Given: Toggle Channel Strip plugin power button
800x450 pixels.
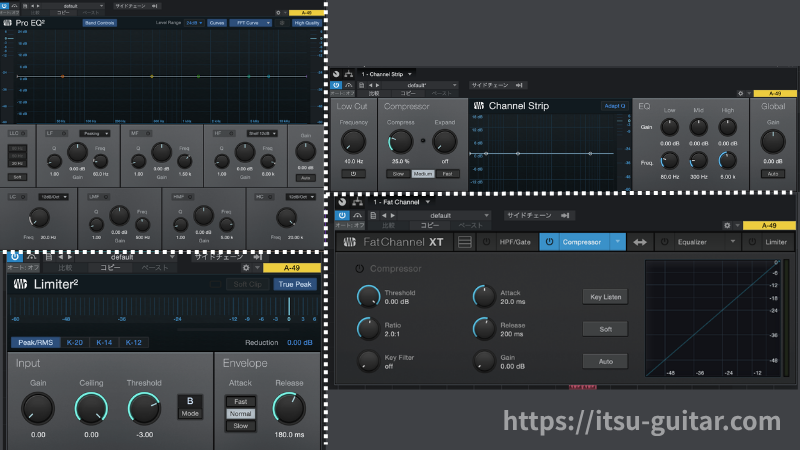Looking at the screenshot, I should (336, 85).
